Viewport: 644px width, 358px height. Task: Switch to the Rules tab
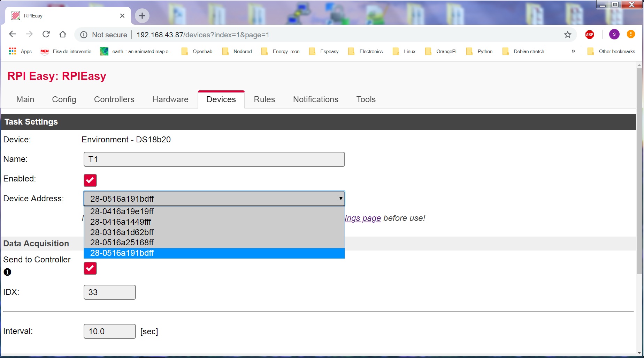point(264,99)
